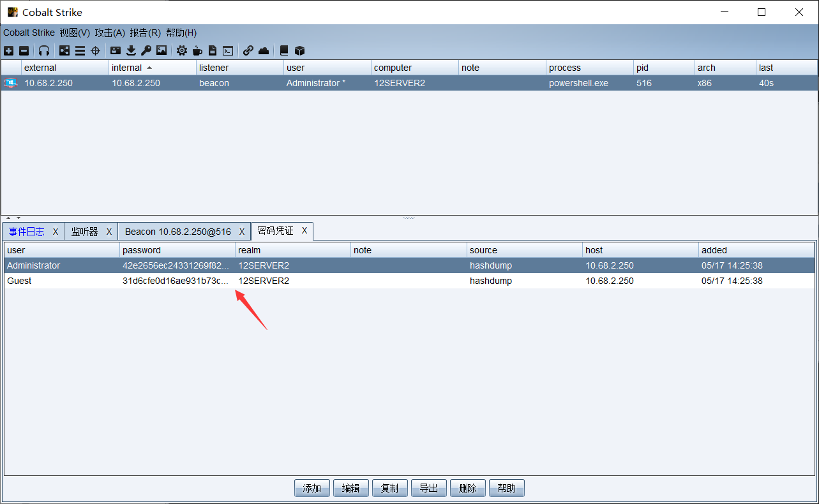Sort credentials by the realm column header
This screenshot has height=504, width=819.
(x=293, y=250)
